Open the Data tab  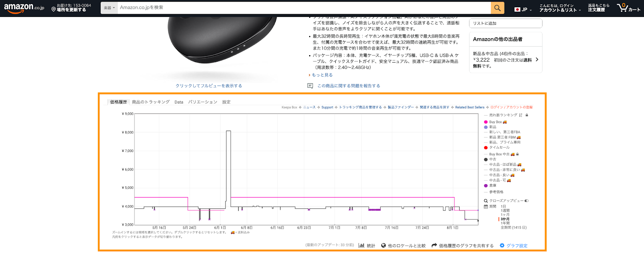179,102
